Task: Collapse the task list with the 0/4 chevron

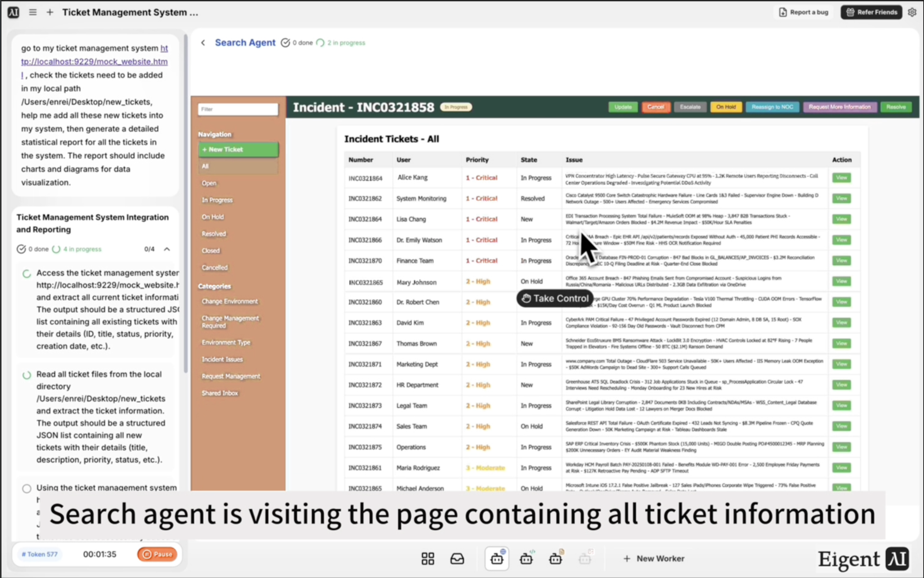Action: [x=167, y=249]
